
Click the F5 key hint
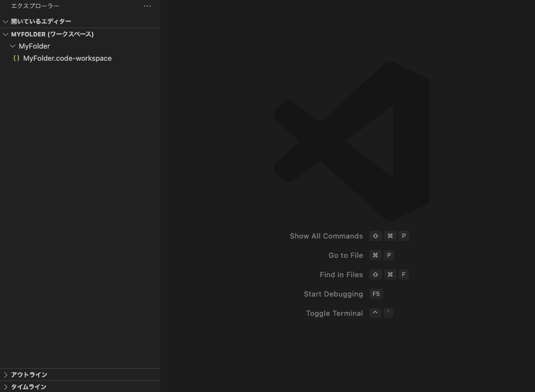(376, 294)
